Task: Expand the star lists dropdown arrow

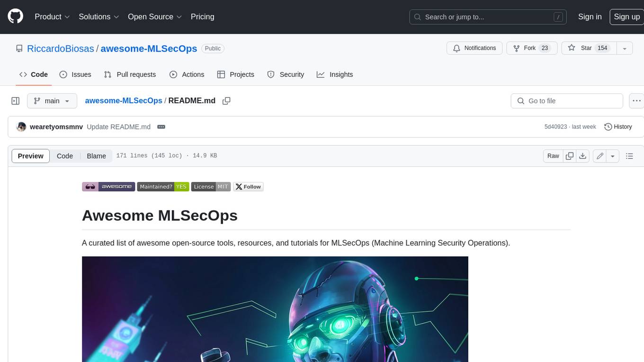Action: (x=625, y=48)
